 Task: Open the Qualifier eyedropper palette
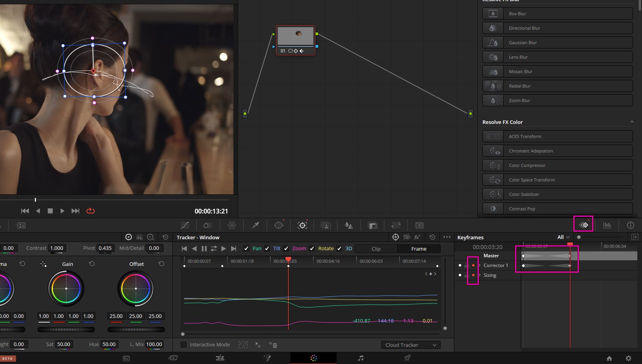tap(255, 225)
